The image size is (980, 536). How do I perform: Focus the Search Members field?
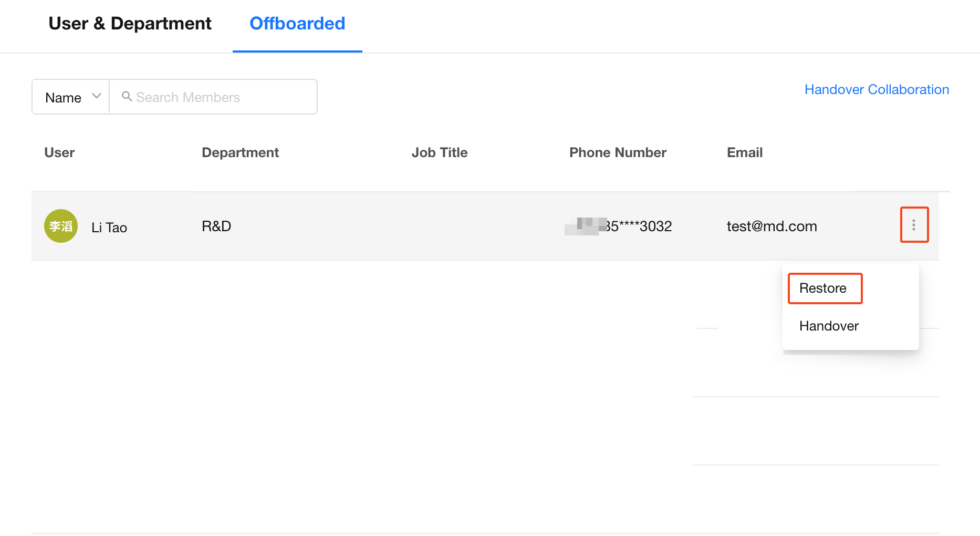[213, 97]
